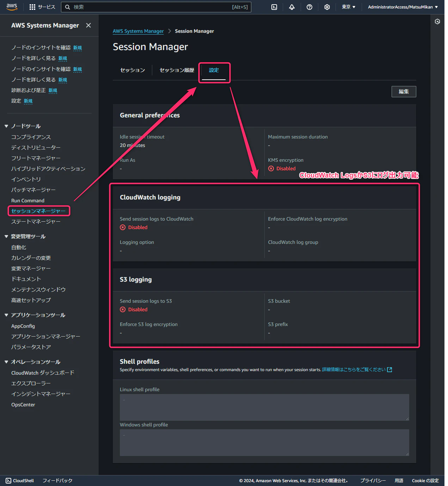Open 高速セットアップ in the sidebar
Viewport: 448px width, 486px height.
point(31,300)
